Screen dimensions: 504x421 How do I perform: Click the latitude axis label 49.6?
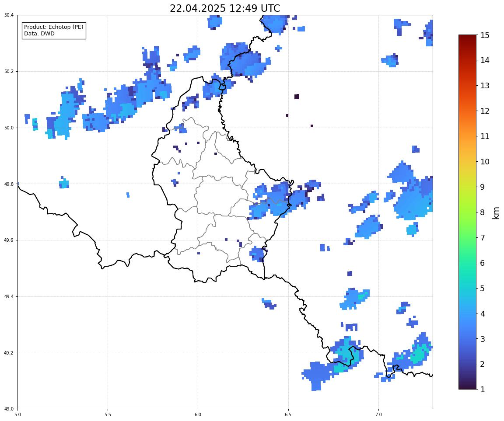click(9, 240)
